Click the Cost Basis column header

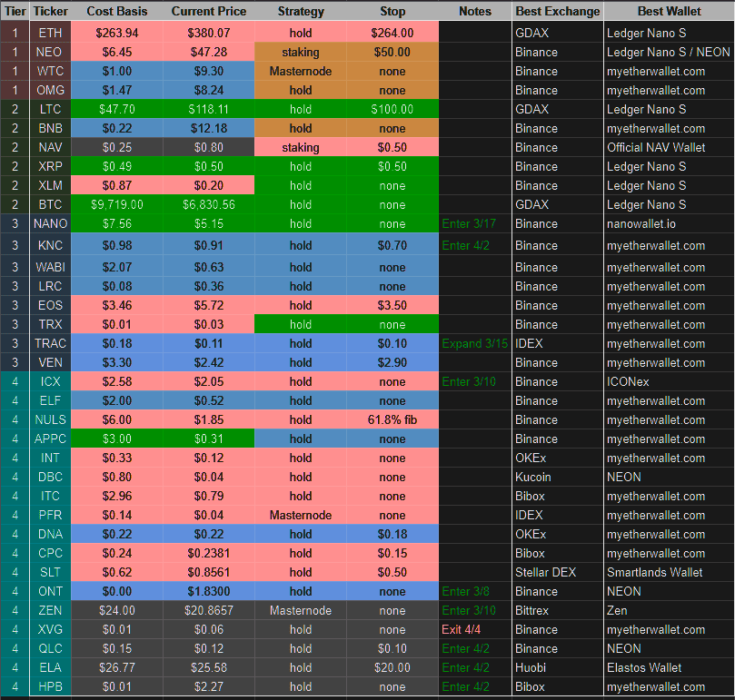tap(116, 11)
